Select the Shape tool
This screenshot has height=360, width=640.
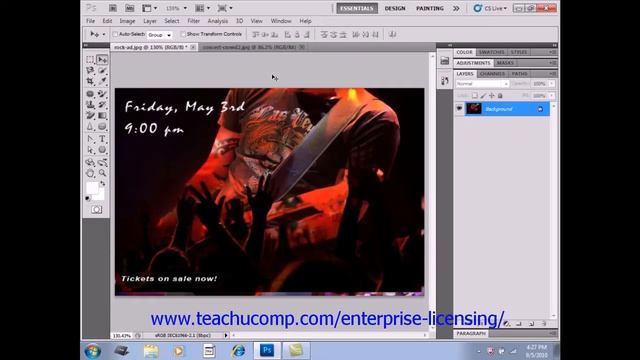click(x=102, y=150)
